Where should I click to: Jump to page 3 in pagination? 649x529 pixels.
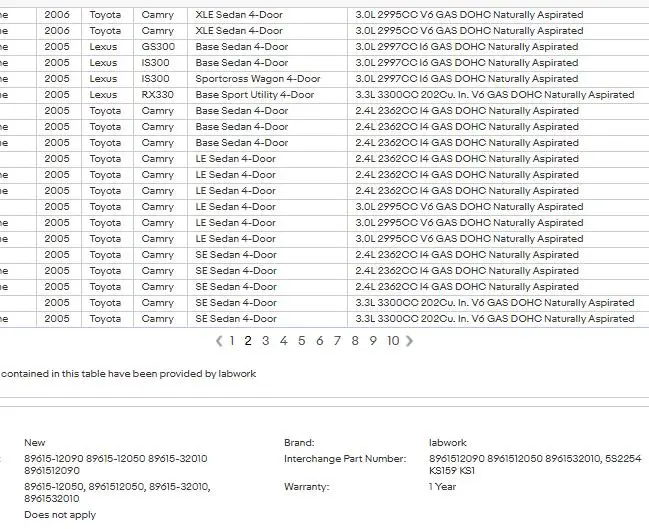(266, 341)
